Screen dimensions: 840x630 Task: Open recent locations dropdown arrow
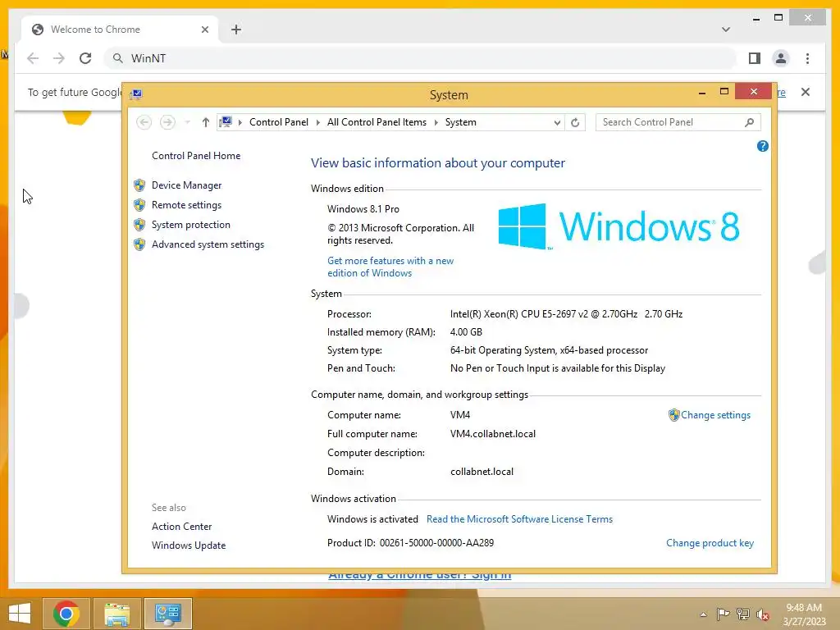(x=188, y=123)
